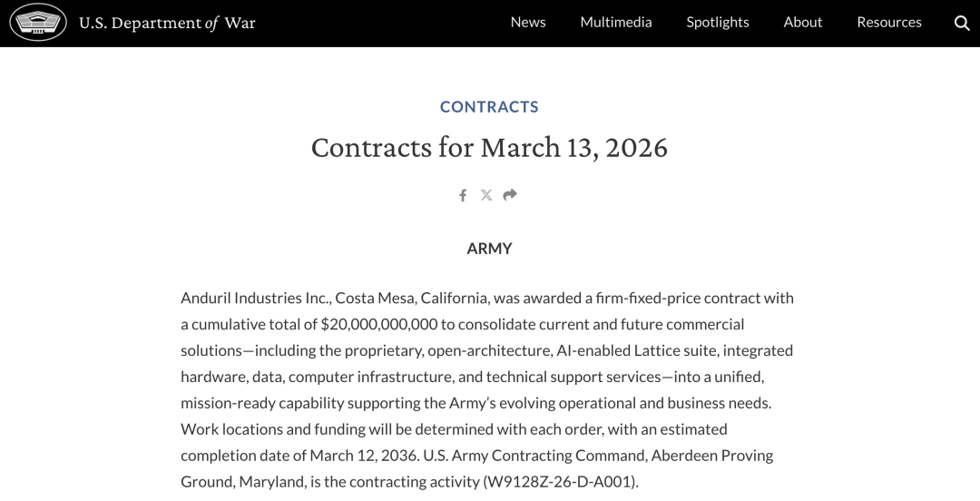
Task: Click the $20,000,000,000 contract amount
Action: click(379, 324)
